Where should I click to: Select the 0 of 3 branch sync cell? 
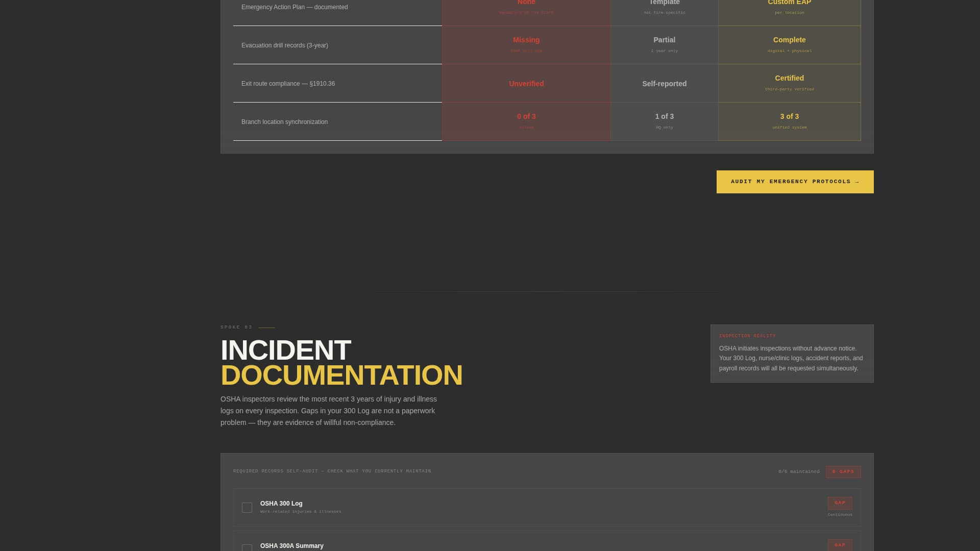tap(526, 121)
